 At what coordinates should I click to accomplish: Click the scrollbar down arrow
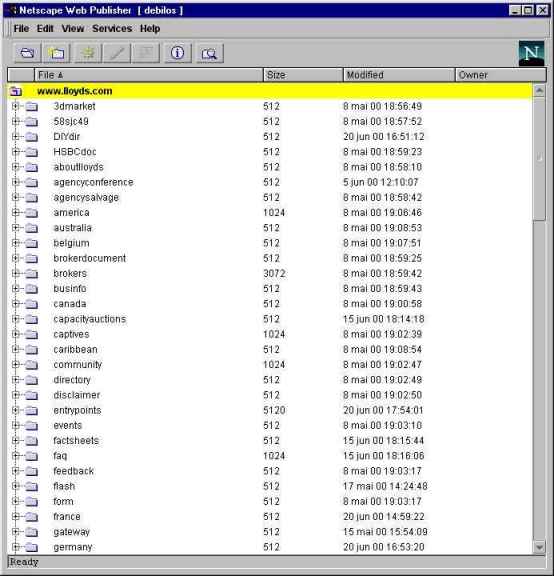[539, 547]
